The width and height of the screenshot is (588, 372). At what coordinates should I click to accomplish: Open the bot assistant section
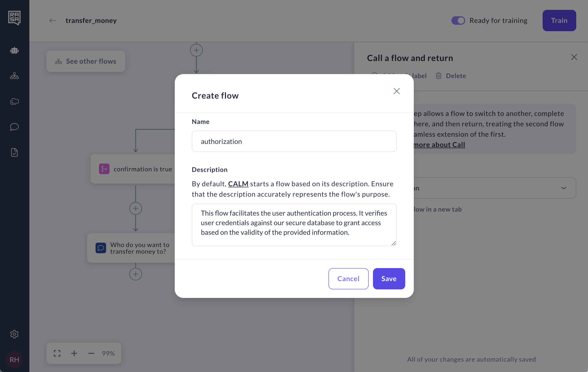pos(14,50)
